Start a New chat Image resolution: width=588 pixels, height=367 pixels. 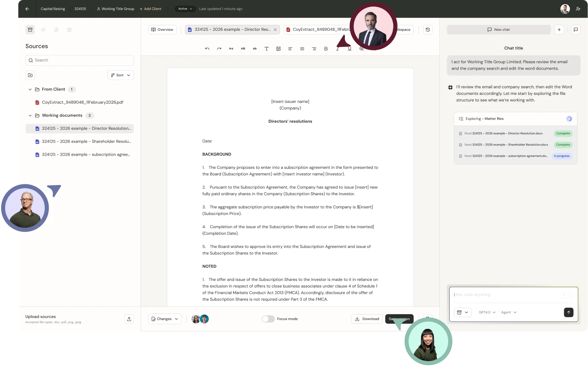coord(498,30)
